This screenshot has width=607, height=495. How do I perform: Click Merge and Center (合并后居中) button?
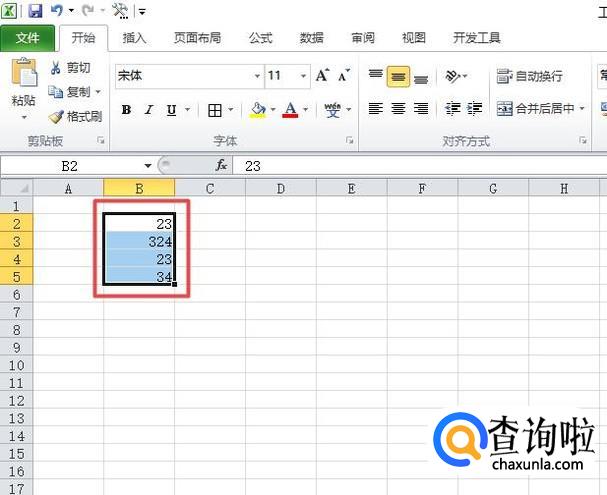[536, 109]
